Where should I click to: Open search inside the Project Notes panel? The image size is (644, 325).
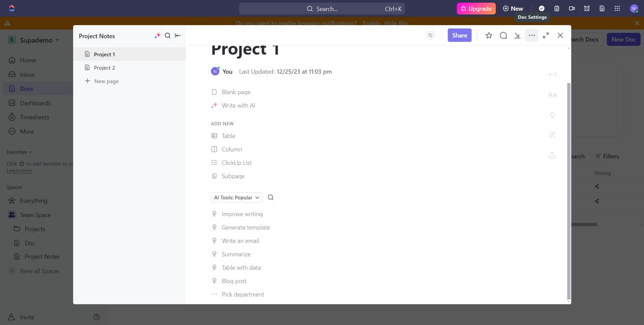(x=167, y=36)
